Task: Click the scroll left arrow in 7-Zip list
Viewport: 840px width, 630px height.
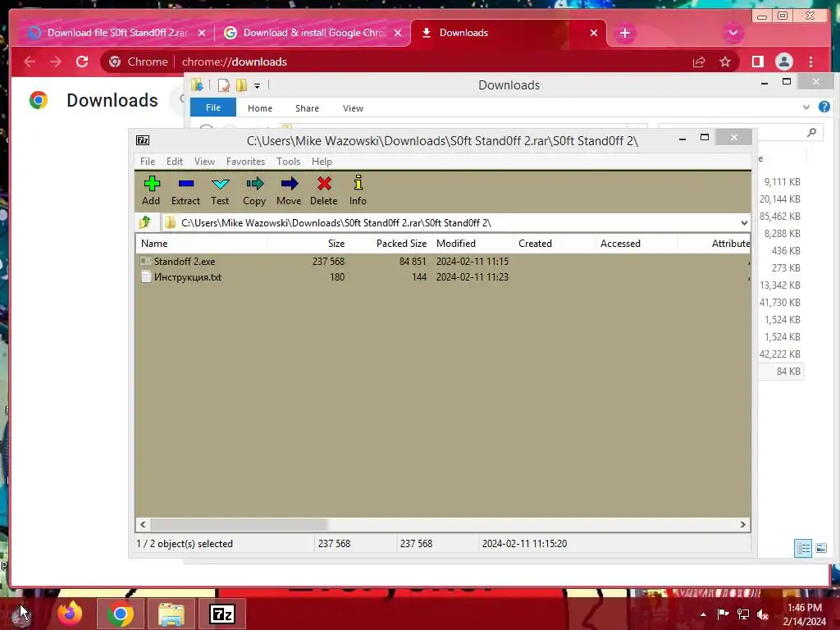Action: (143, 524)
